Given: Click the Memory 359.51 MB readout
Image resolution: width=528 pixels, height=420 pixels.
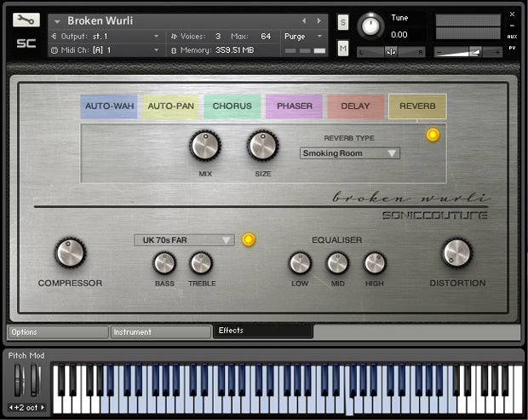Looking at the screenshot, I should 235,50.
